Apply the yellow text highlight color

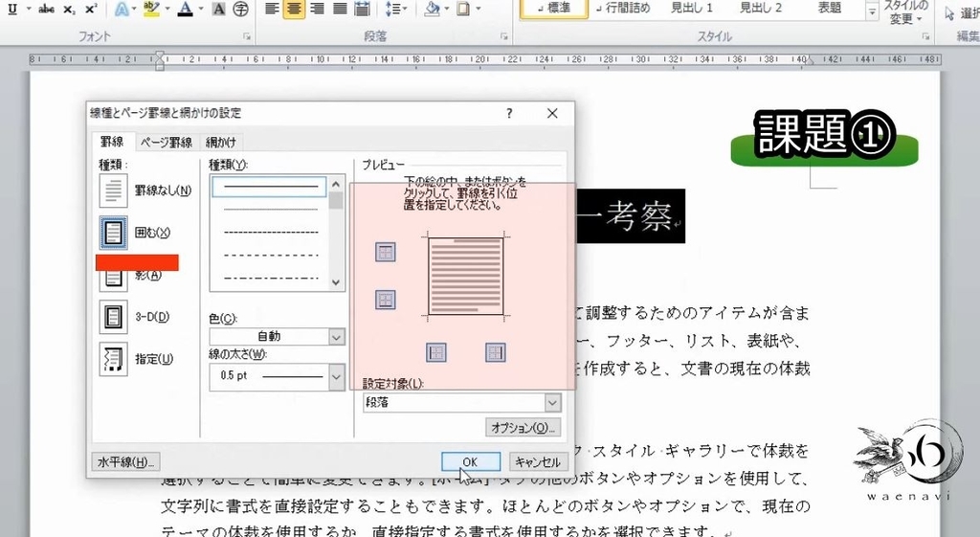(x=150, y=9)
